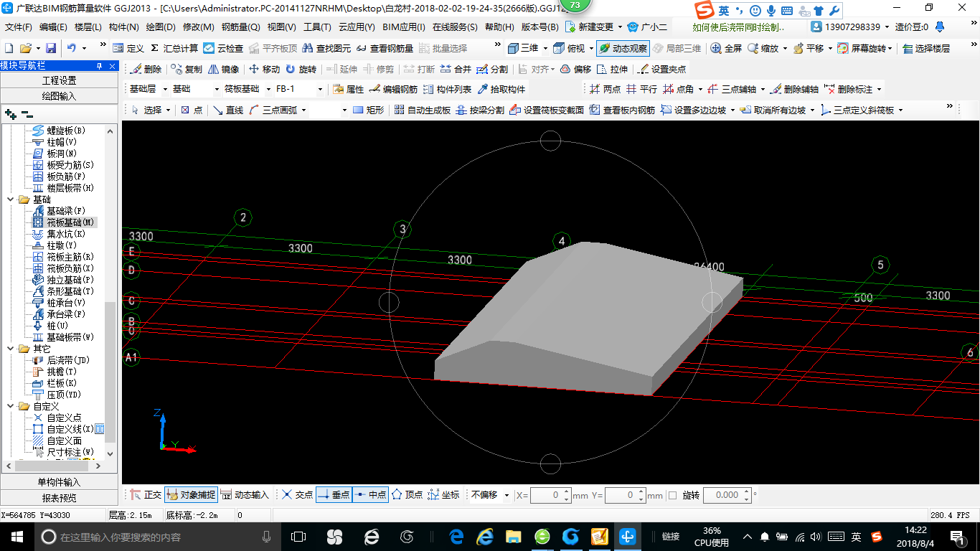This screenshot has height=551, width=980.
Task: Click 查看板内钢筋 view slab rebar
Action: 622,110
